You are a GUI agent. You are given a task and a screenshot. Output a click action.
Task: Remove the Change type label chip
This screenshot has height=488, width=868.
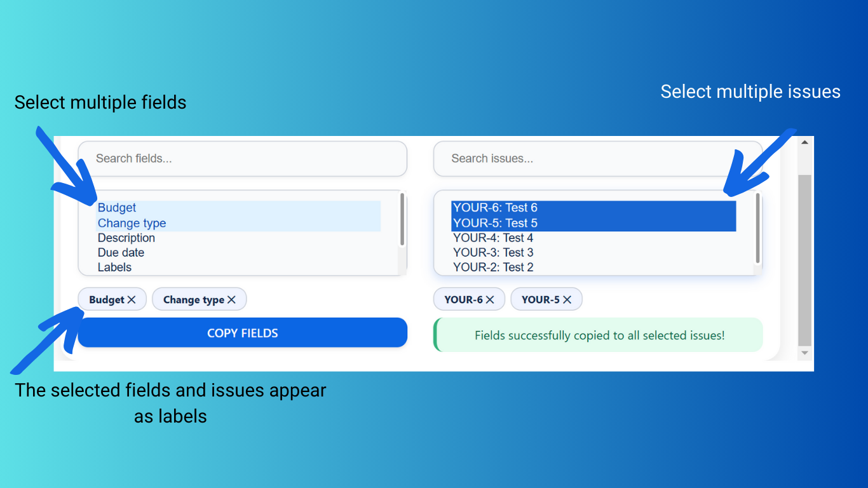point(231,300)
